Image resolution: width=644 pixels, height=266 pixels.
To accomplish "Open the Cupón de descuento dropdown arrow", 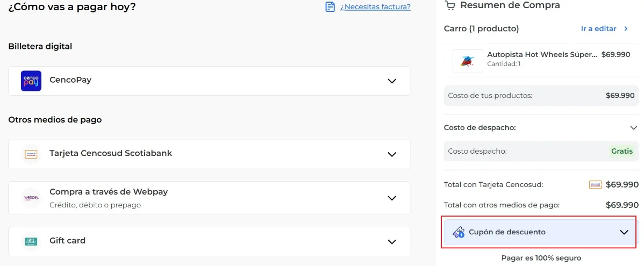I will [624, 232].
